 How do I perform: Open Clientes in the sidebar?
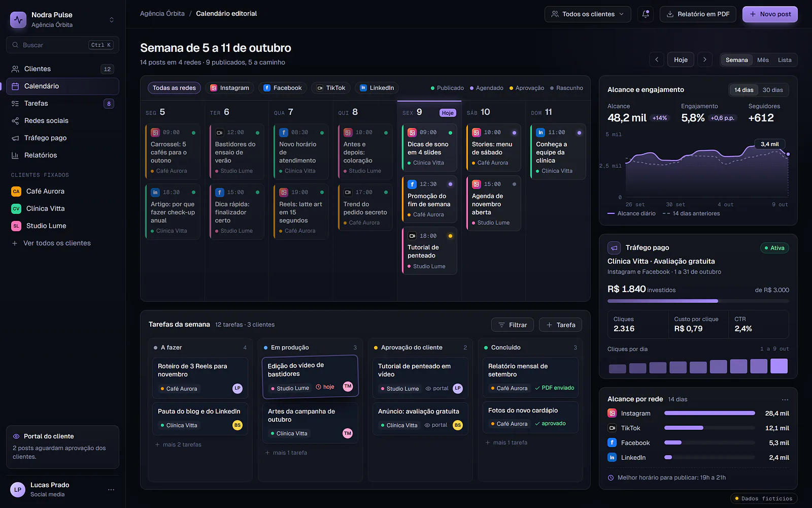pyautogui.click(x=62, y=69)
